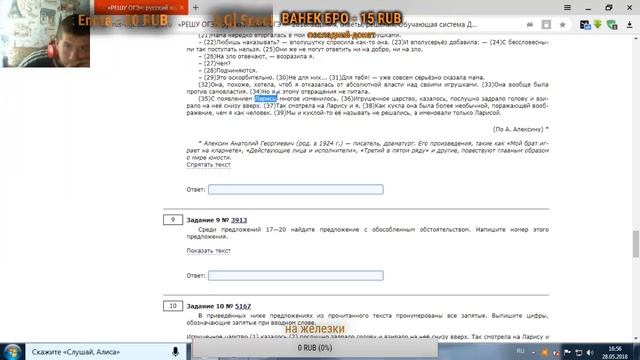The width and height of the screenshot is (640, 360).
Task: Click the Windows Start button
Action: pyautogui.click(x=13, y=352)
